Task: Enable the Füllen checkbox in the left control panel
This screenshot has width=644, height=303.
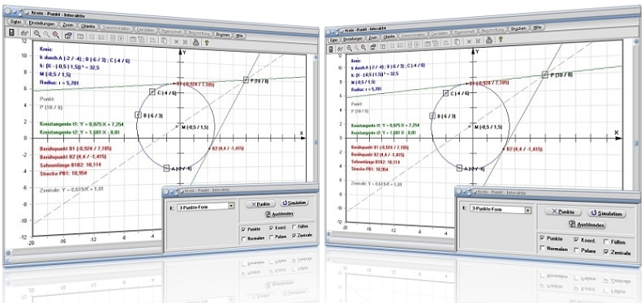Action: [294, 226]
